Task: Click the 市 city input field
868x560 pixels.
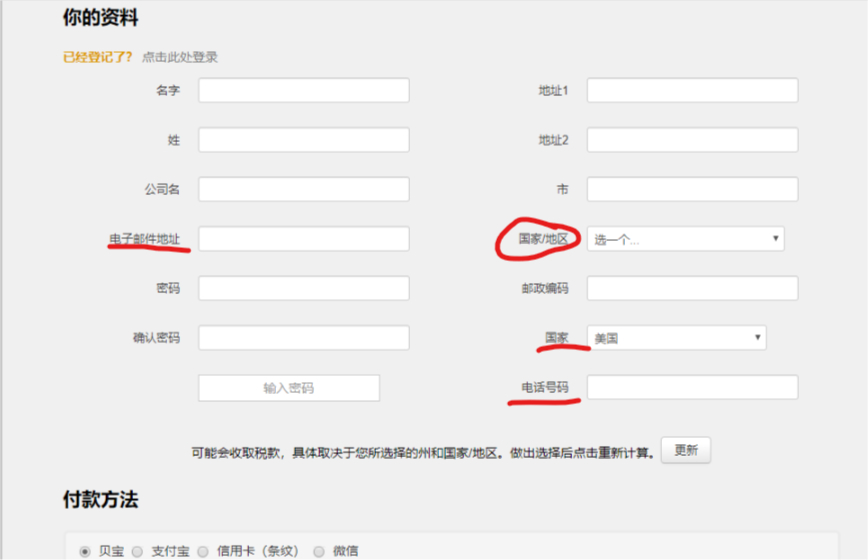Action: tap(692, 189)
